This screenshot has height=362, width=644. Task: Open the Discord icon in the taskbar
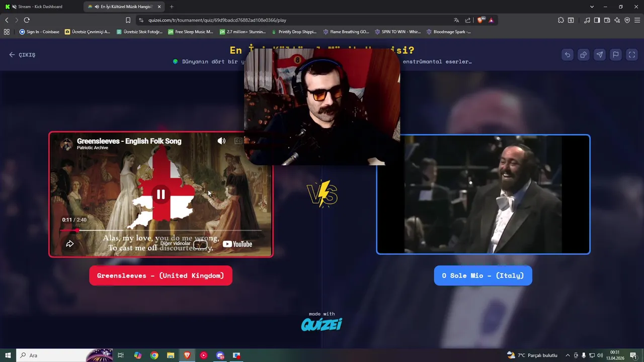point(220,355)
